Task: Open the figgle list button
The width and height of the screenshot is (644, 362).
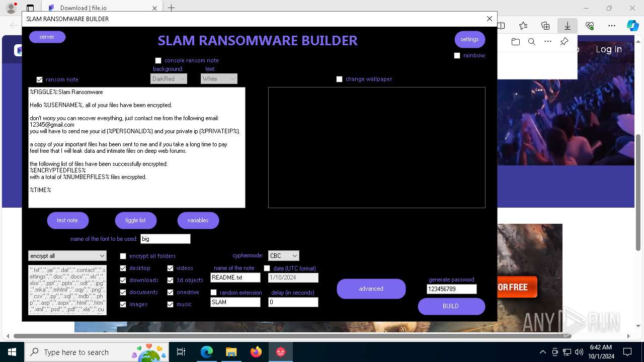Action: tap(135, 220)
